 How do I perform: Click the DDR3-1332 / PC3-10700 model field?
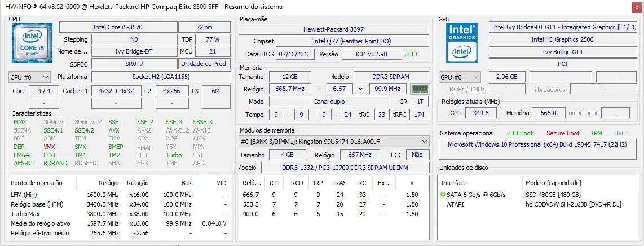pyautogui.click(x=345, y=168)
